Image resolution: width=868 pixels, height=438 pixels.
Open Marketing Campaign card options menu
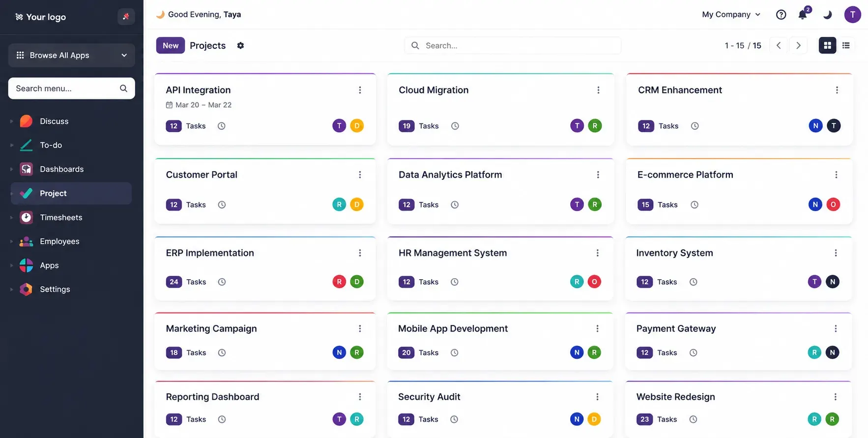(360, 328)
